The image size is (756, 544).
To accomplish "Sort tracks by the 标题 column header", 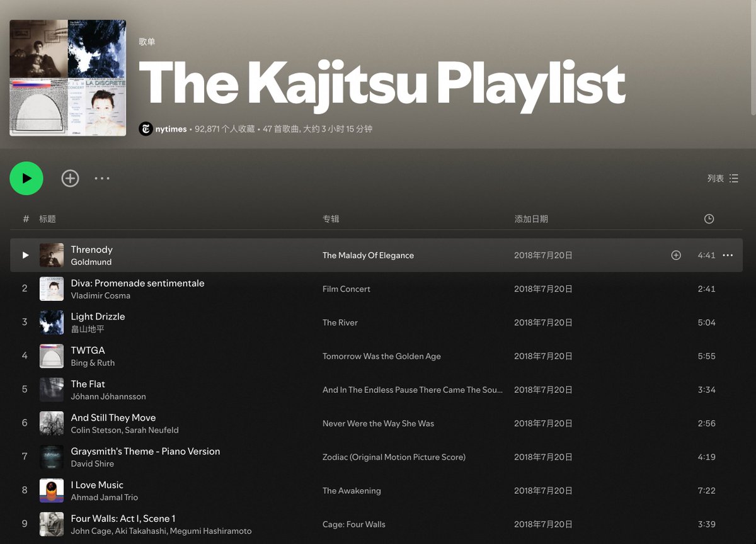I will (47, 219).
